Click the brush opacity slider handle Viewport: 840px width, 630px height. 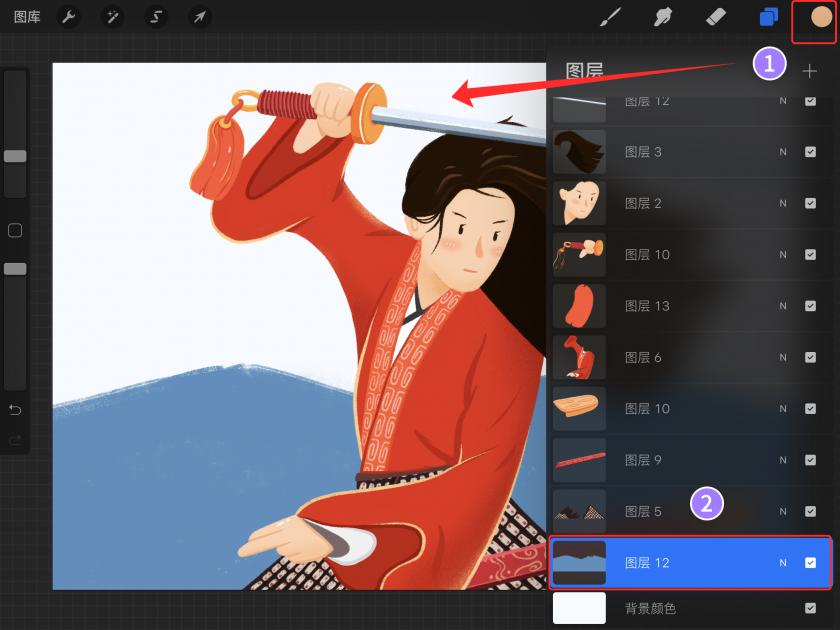[15, 269]
